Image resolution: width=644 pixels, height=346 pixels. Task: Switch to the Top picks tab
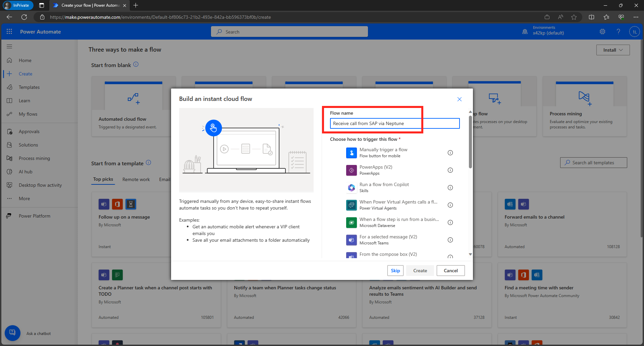click(103, 179)
